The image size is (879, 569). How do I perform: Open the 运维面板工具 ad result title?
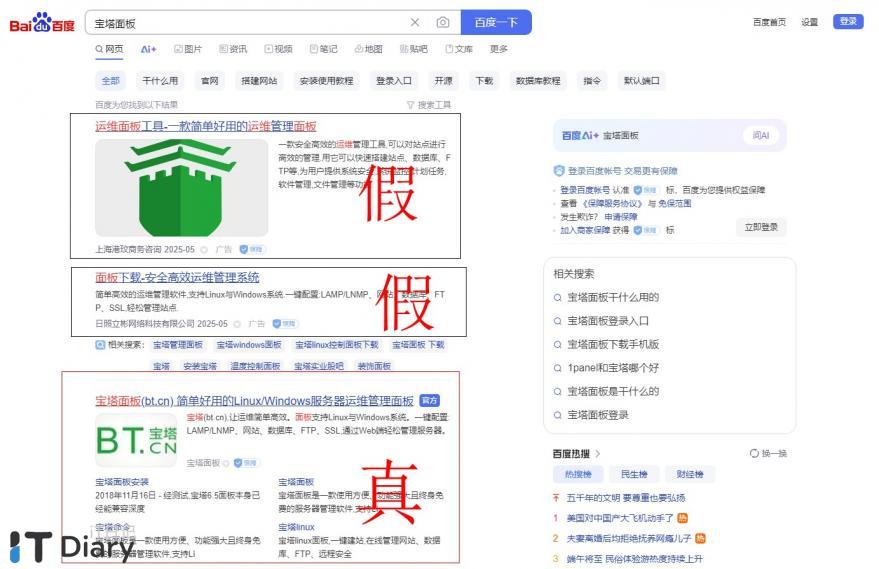(x=206, y=126)
